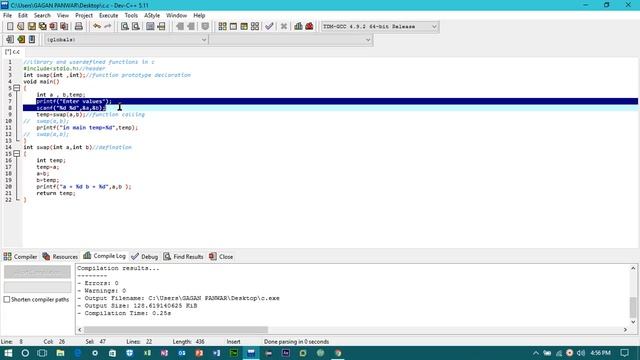This screenshot has height=360, width=640.
Task: Switch to the Debug tab
Action: click(x=144, y=257)
